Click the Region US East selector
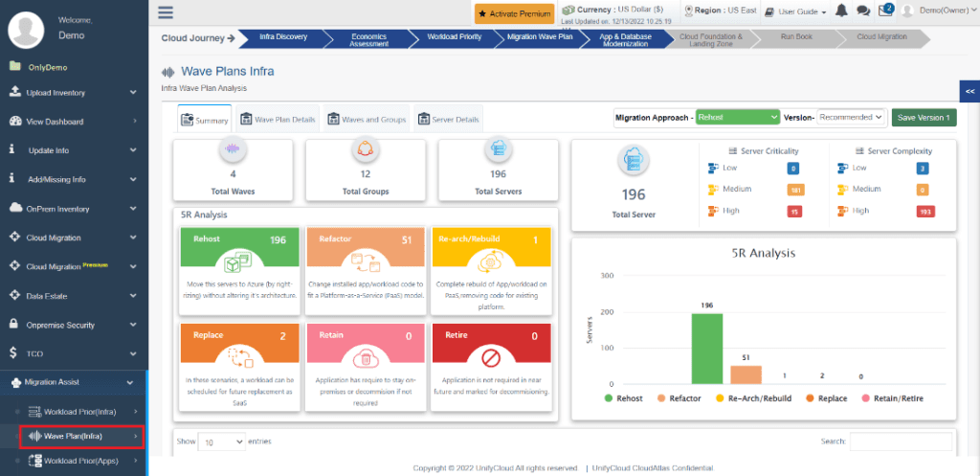Image resolution: width=980 pixels, height=476 pixels. click(x=721, y=11)
